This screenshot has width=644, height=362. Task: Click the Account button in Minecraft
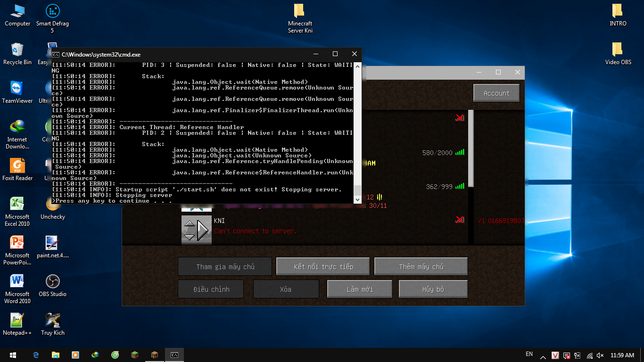pyautogui.click(x=496, y=93)
